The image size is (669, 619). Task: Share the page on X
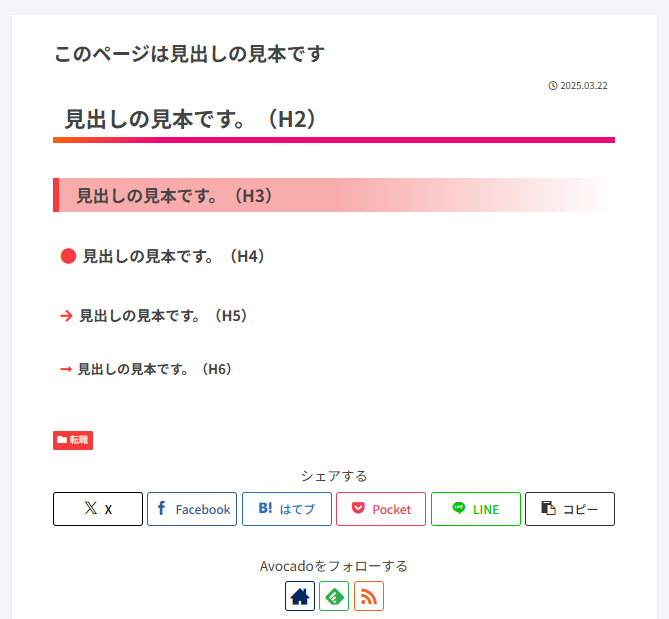[x=98, y=509]
